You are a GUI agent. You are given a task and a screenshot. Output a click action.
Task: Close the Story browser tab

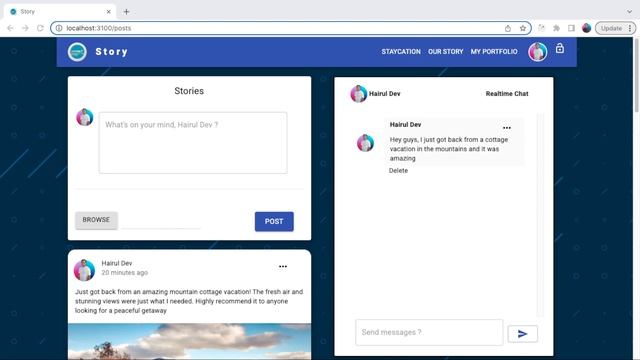pos(109,12)
